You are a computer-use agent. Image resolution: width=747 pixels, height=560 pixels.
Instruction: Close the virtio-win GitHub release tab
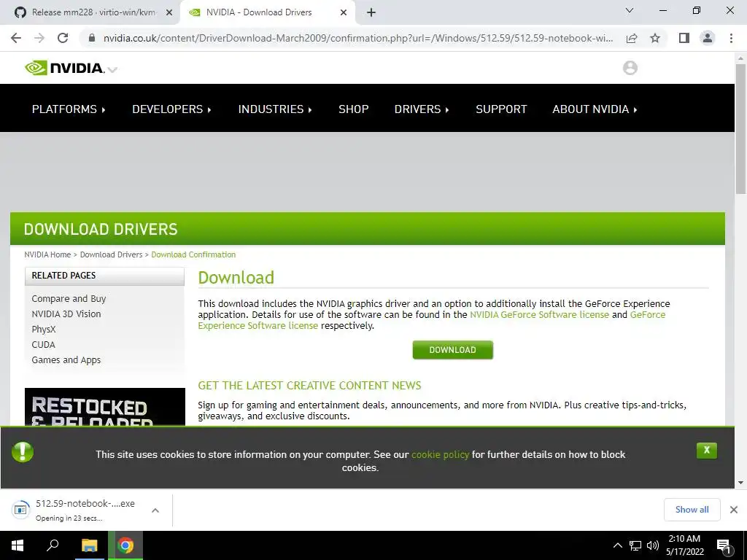(169, 13)
